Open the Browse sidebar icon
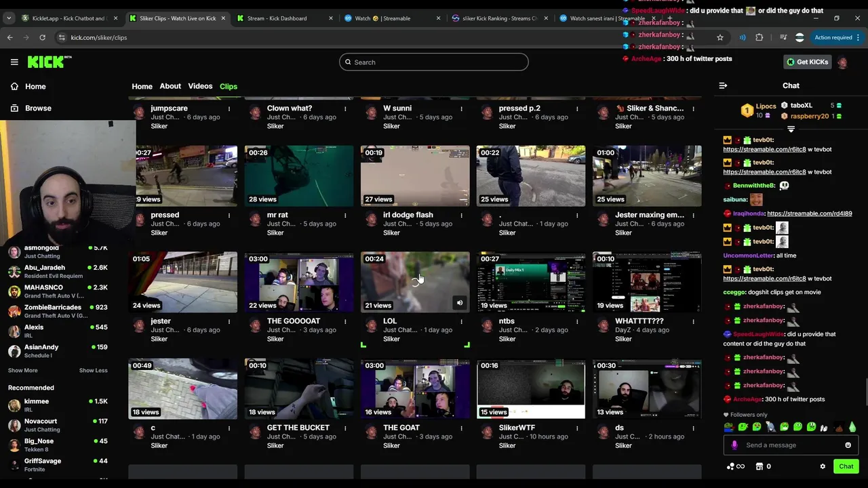Viewport: 868px width, 488px height. 14,108
